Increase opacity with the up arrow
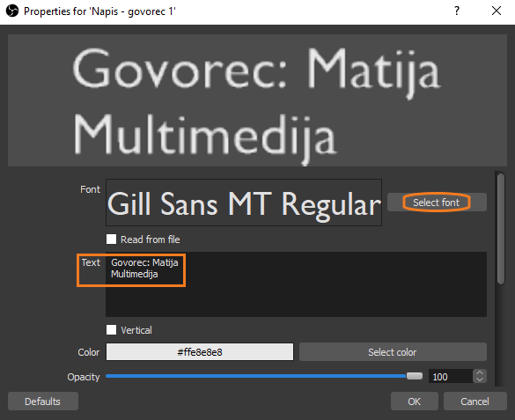The height and width of the screenshot is (420, 515). (x=480, y=372)
